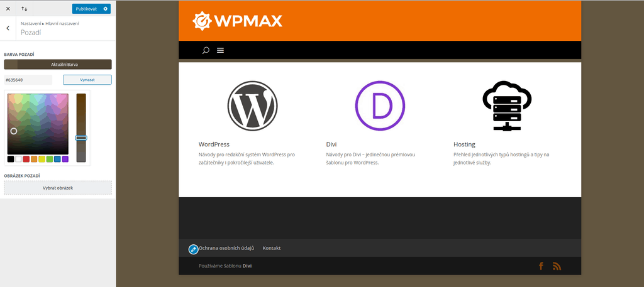Click the Hosting description paragraph
The width and height of the screenshot is (644, 287).
point(501,159)
